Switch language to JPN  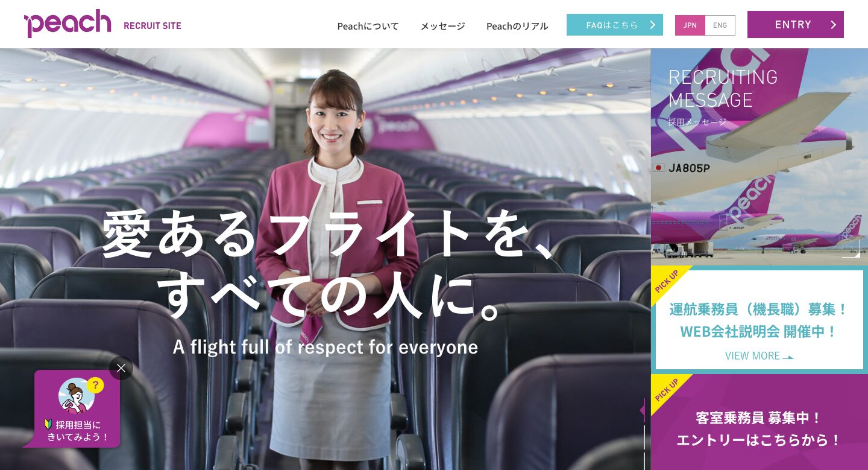(690, 25)
